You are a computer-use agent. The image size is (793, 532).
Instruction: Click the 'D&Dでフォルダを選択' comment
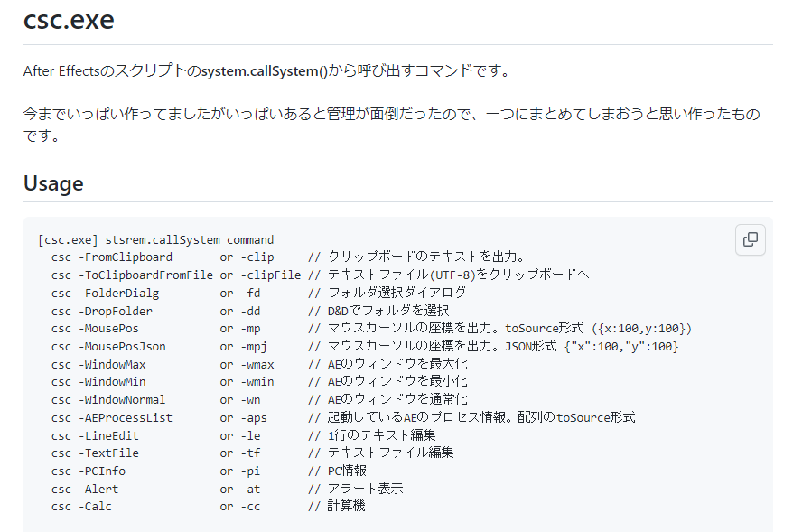(388, 311)
